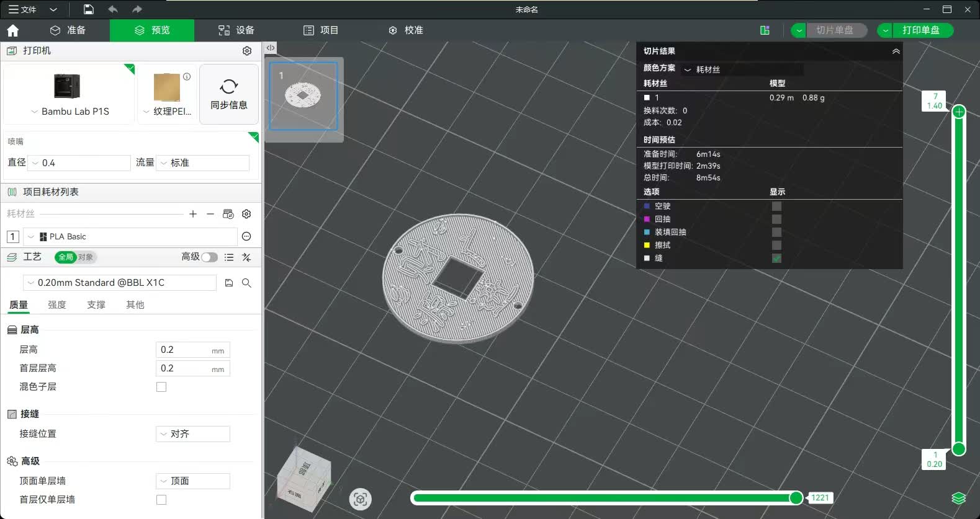Uncheck the 缝 seam display checkbox
This screenshot has width=980, height=519.
[x=776, y=259]
